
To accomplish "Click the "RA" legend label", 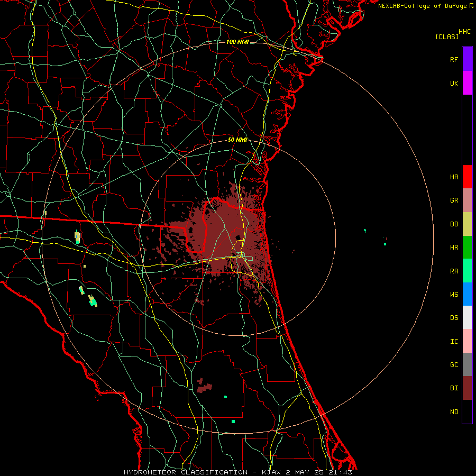I will (454, 271).
